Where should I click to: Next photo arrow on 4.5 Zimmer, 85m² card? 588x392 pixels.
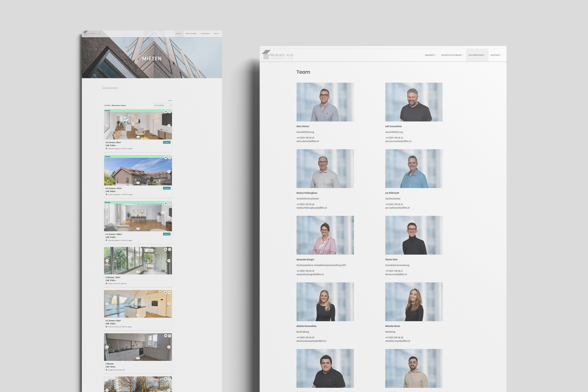[169, 304]
